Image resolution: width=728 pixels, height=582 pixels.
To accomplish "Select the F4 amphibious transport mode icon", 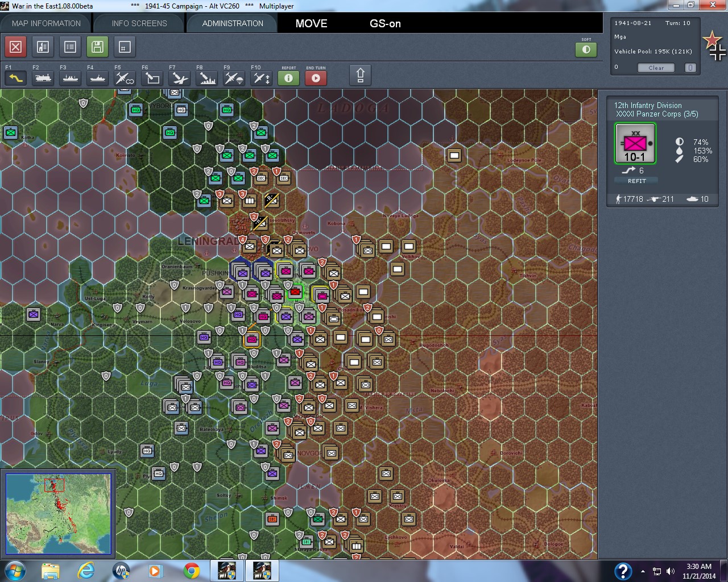I will click(x=97, y=78).
